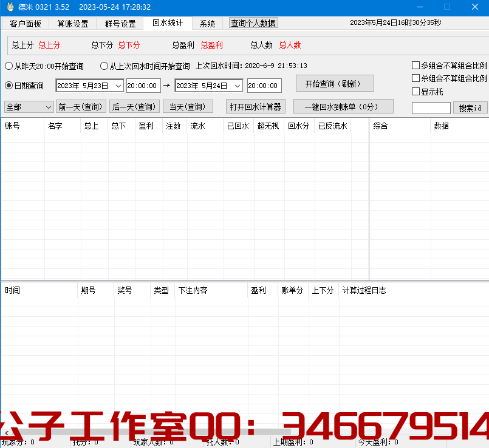
Task: Click the 奖号 column header
Action: (x=132, y=291)
